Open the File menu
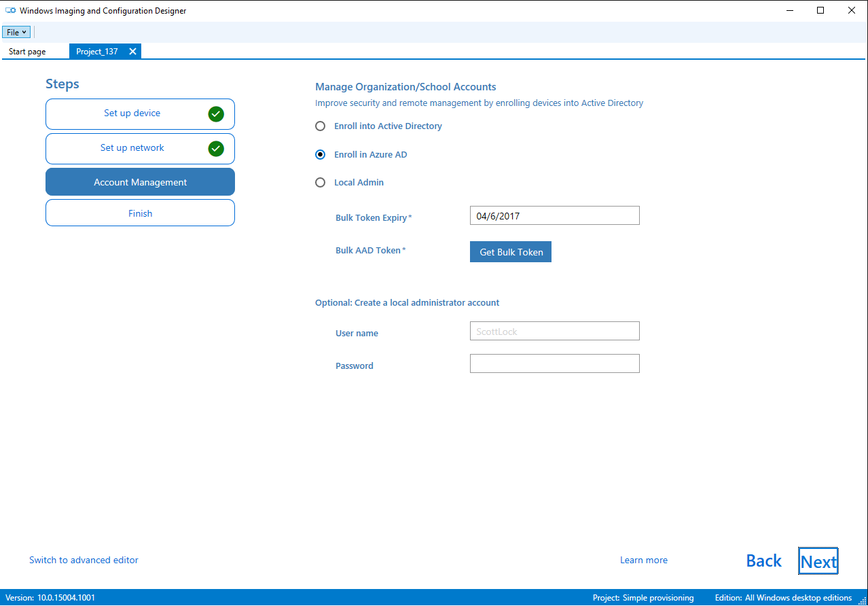Screen dimensions: 868x606 click(x=16, y=32)
